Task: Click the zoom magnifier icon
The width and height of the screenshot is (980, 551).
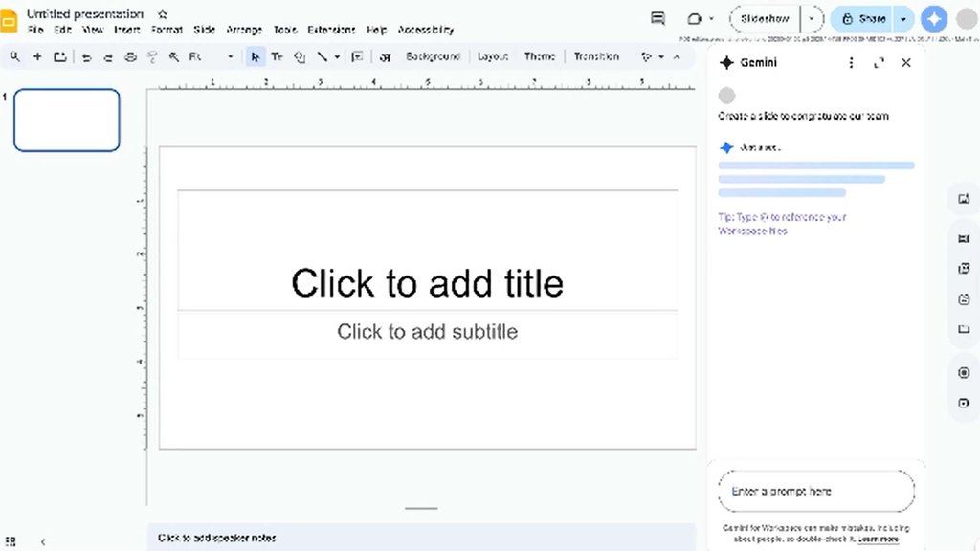Action: 14,56
